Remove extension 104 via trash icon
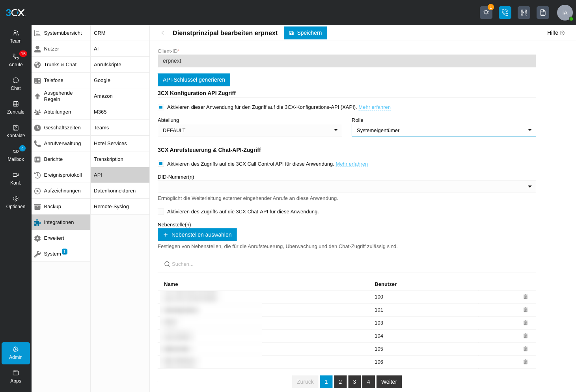576x392 pixels. pyautogui.click(x=526, y=336)
